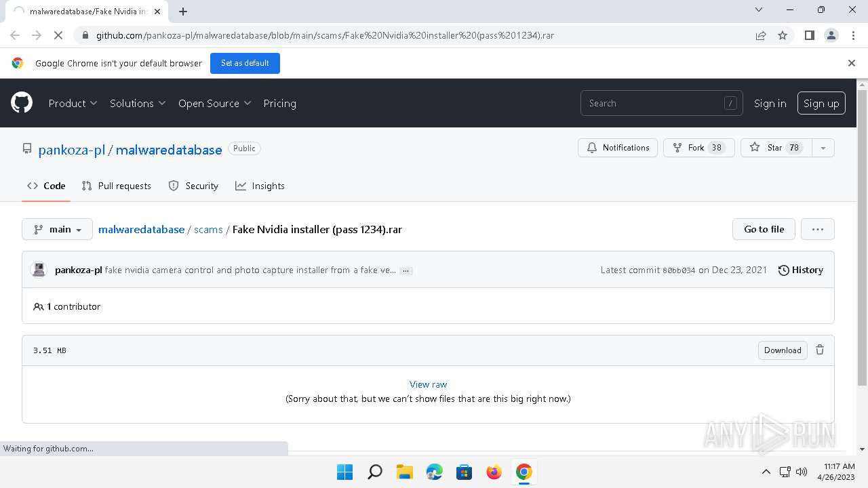Open commit 80bb034 link
Viewport: 868px width, 488px height.
point(678,270)
